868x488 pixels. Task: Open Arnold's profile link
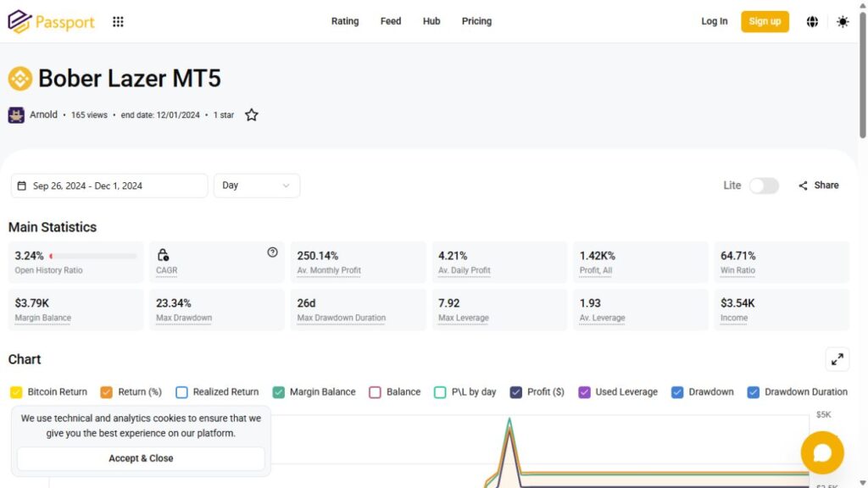[x=43, y=114]
